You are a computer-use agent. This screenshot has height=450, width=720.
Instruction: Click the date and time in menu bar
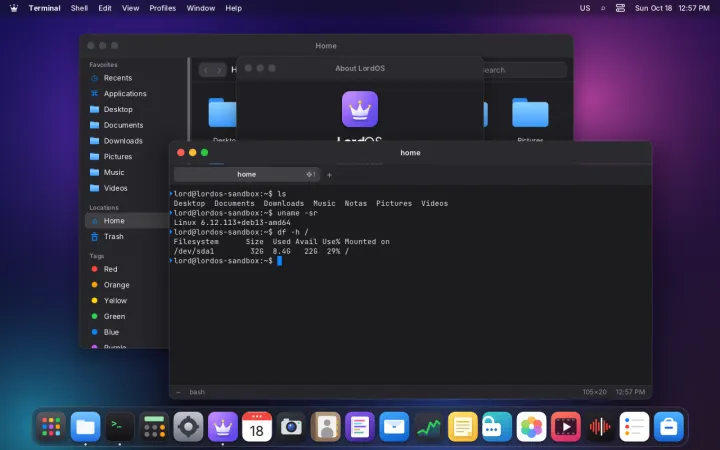(x=672, y=8)
